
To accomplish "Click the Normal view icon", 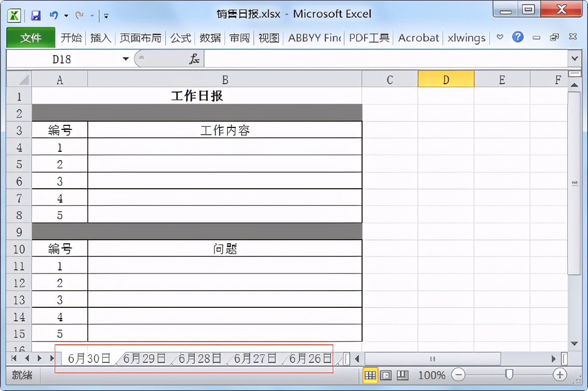I will coord(371,375).
